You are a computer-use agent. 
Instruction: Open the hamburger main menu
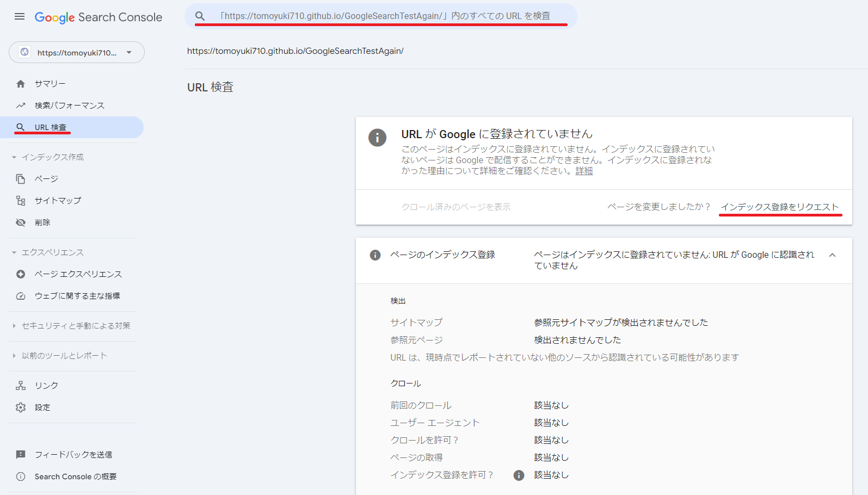pyautogui.click(x=20, y=16)
